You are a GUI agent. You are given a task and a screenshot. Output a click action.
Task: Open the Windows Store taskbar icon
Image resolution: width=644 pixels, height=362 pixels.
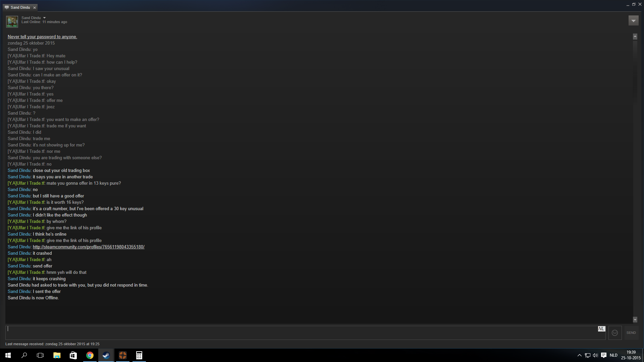73,355
